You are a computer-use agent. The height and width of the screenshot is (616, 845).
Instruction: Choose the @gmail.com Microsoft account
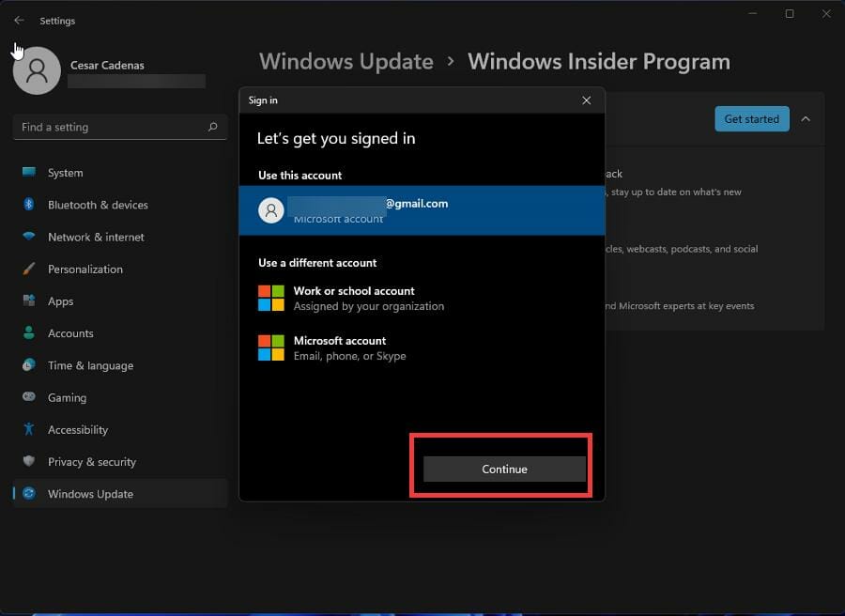click(422, 210)
